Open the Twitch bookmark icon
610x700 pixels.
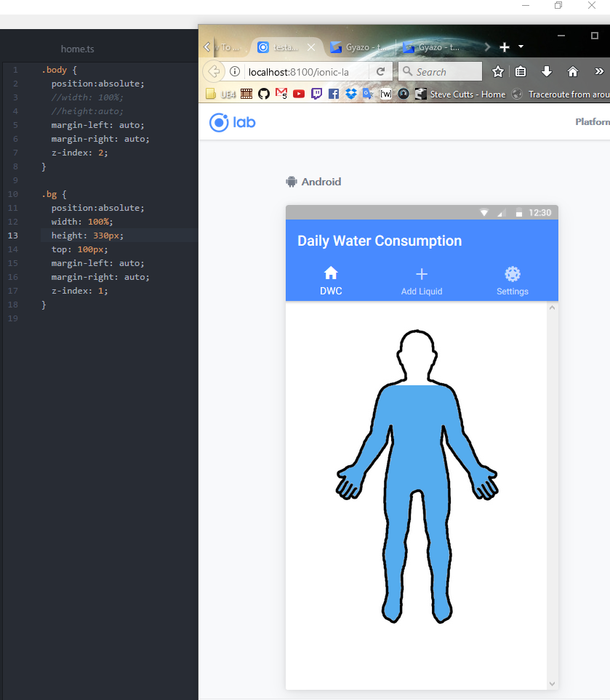coord(316,94)
